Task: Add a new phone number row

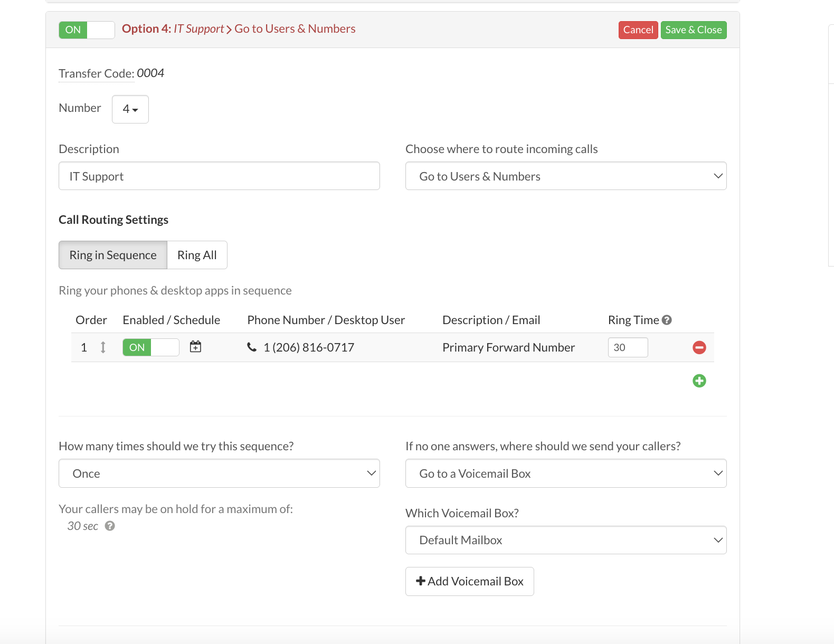Action: coord(699,381)
